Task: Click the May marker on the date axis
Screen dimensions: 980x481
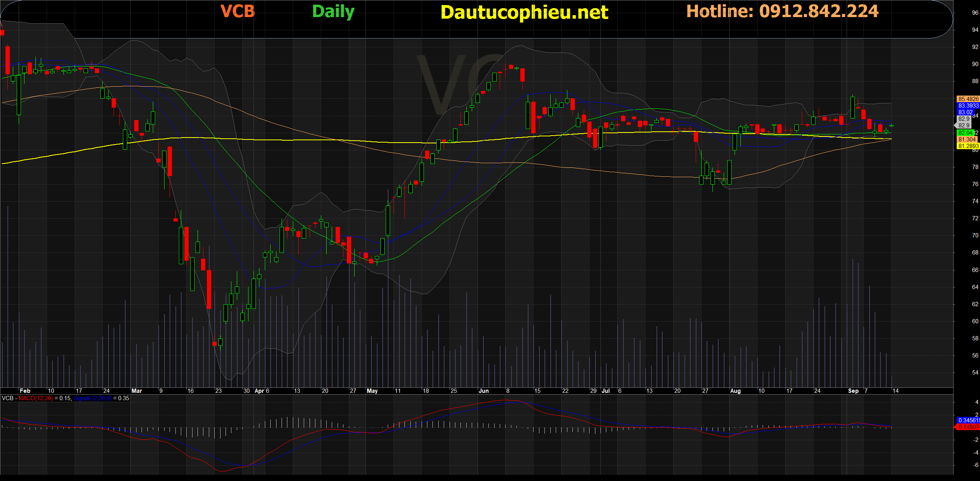Action: (x=372, y=391)
